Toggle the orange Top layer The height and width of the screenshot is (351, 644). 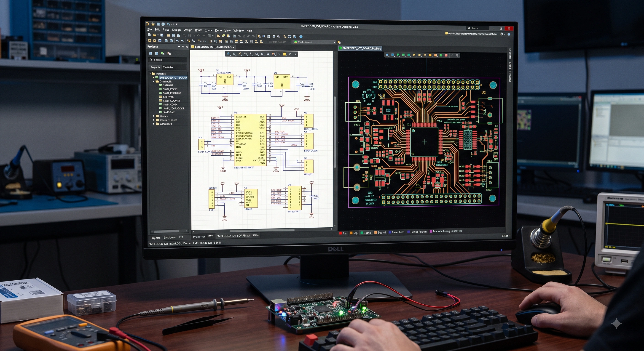354,233
